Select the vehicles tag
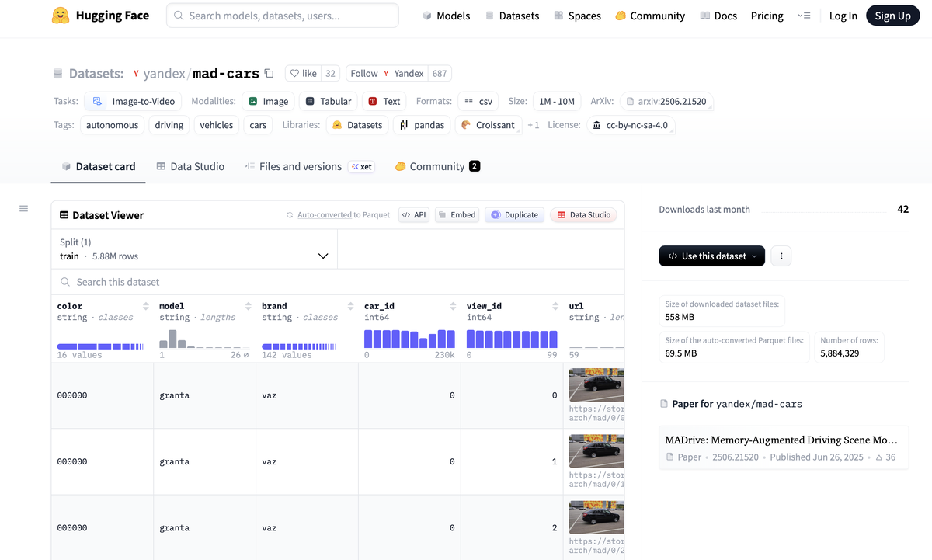This screenshot has width=932, height=560. click(216, 125)
